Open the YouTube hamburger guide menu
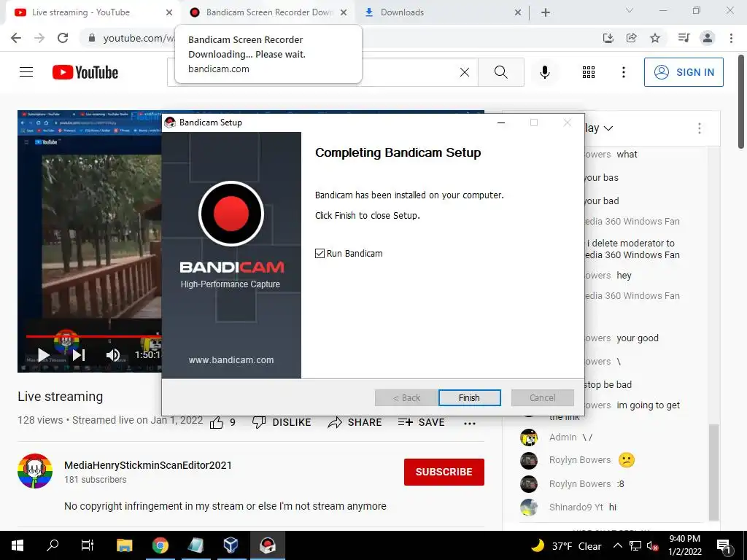Image resolution: width=747 pixels, height=560 pixels. [x=26, y=72]
